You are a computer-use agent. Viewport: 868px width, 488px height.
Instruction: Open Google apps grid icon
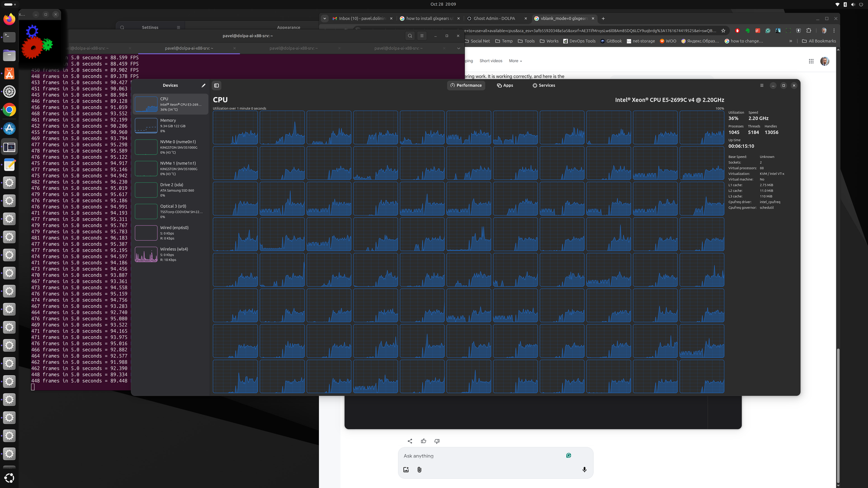tap(811, 61)
